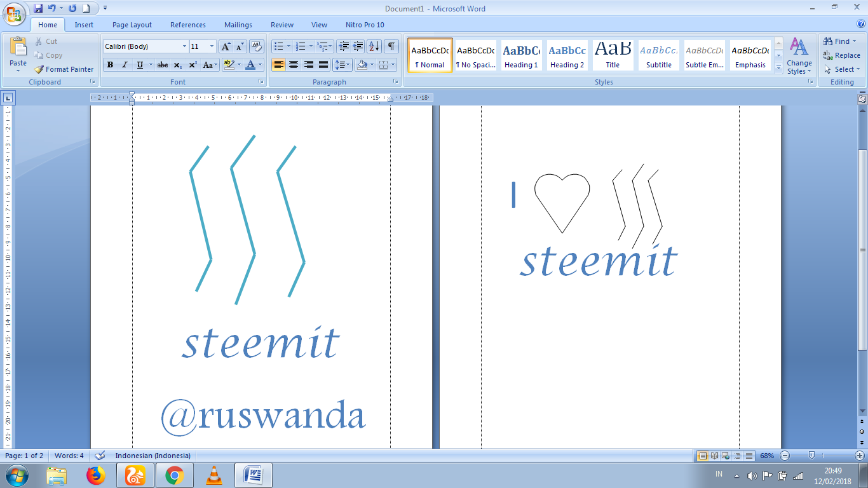Click the 68% zoom level button
This screenshot has width=868, height=488.
[x=767, y=456]
